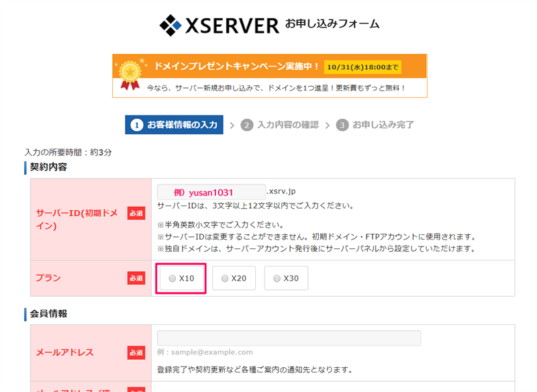
Task: Click the サーバーID(初期ドメイン) label
Action: click(x=77, y=219)
